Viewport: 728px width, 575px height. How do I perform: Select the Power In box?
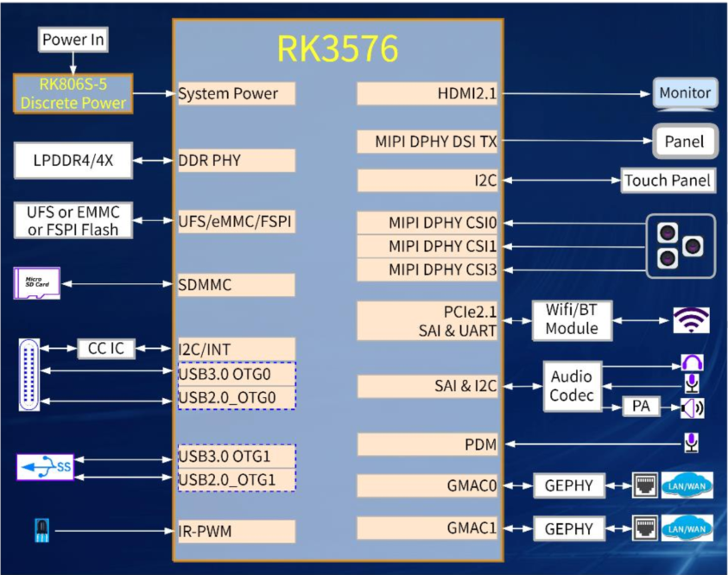tap(73, 40)
